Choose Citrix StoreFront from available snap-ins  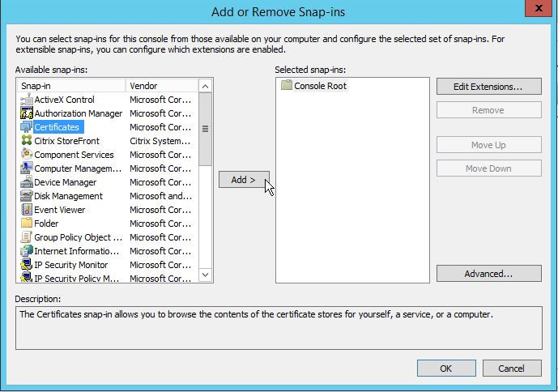[67, 141]
